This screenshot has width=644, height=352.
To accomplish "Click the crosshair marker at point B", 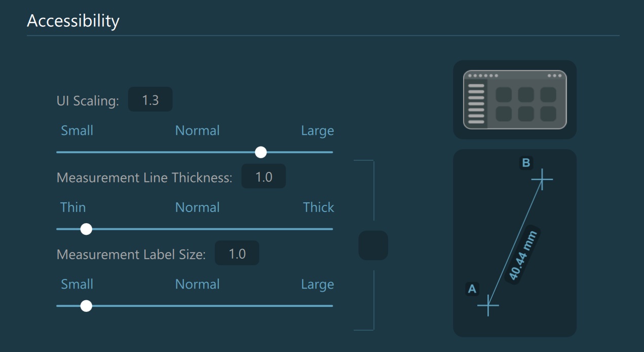I will click(542, 179).
